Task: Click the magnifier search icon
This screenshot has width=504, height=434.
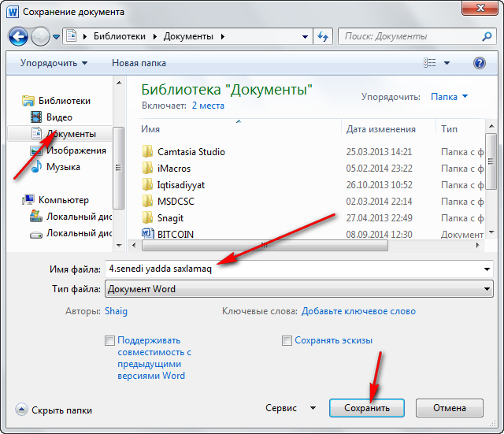Action: [x=487, y=36]
